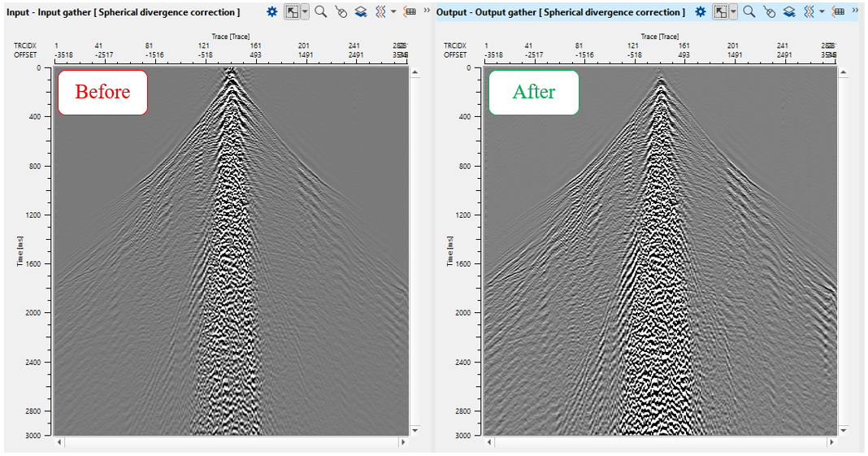This screenshot has width=868, height=456.
Task: Click the layers icon in Output panel
Action: click(x=788, y=12)
